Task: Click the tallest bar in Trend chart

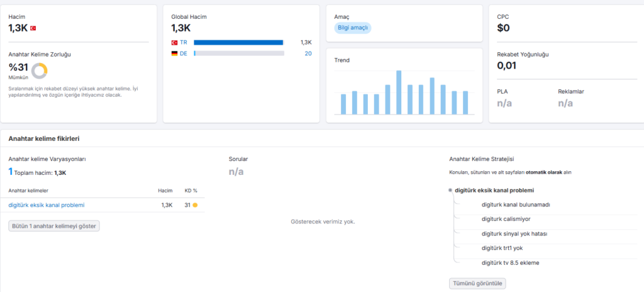Action: click(398, 93)
